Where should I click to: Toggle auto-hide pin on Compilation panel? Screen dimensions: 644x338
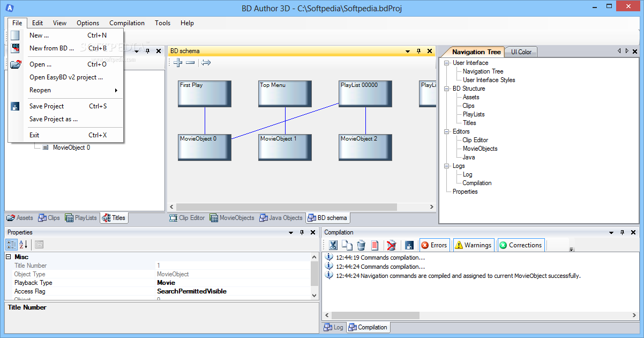click(622, 232)
